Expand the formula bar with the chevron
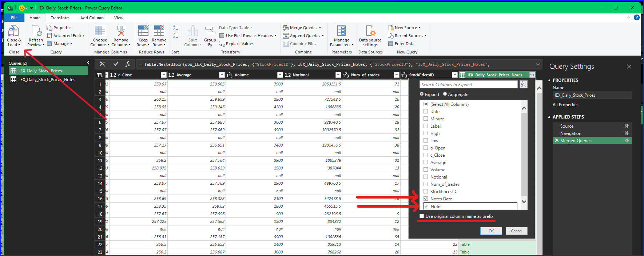 (538, 64)
